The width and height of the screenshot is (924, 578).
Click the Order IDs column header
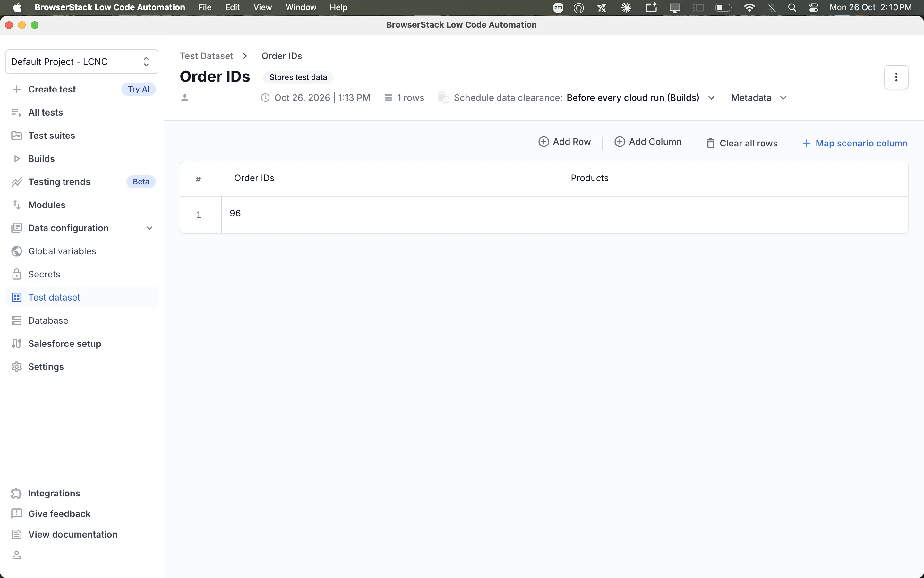tap(254, 178)
